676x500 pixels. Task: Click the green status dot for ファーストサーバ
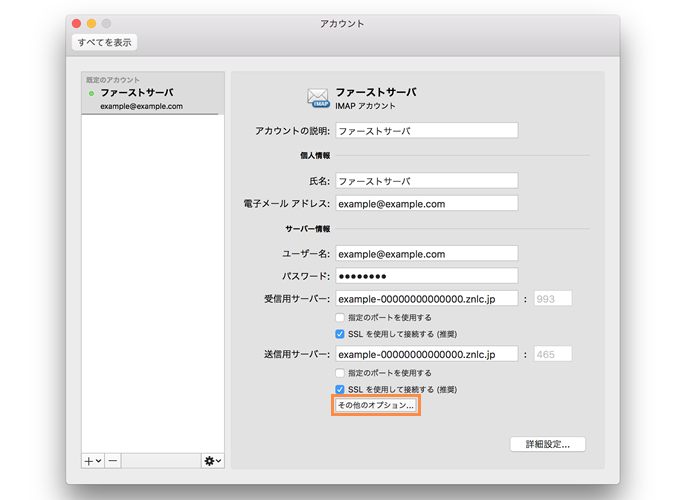click(x=92, y=93)
